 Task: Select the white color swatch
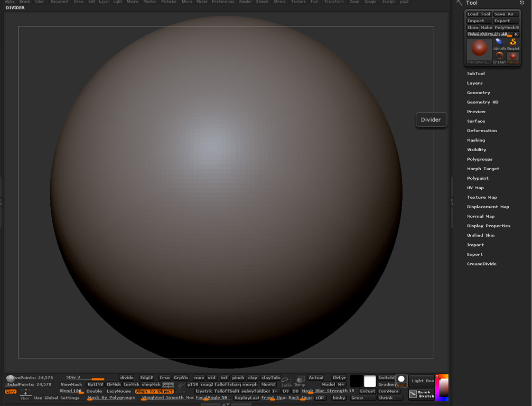coord(370,381)
